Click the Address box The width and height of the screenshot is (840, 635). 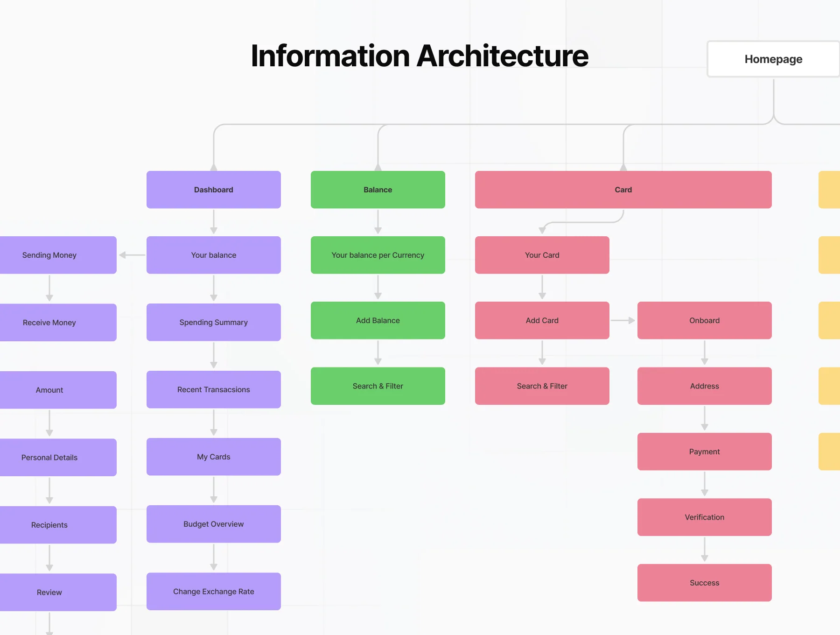(705, 386)
